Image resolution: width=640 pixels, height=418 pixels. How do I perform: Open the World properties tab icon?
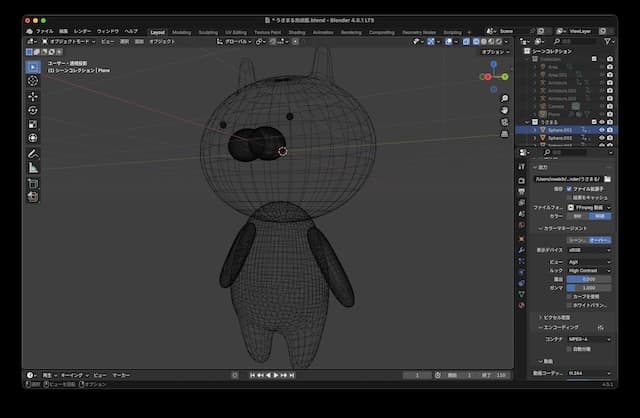[x=522, y=225]
